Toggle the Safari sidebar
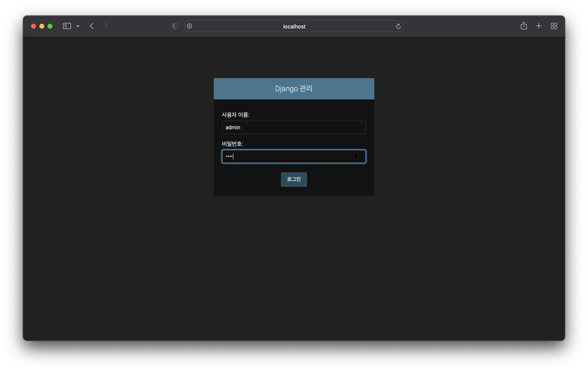Screen dimensions: 588x371 coord(67,26)
